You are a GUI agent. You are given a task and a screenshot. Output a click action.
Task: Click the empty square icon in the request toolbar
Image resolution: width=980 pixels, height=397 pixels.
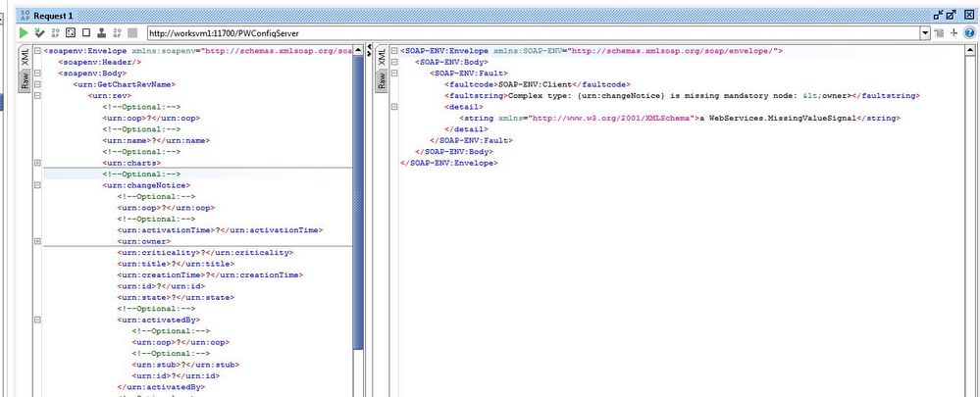pos(86,33)
